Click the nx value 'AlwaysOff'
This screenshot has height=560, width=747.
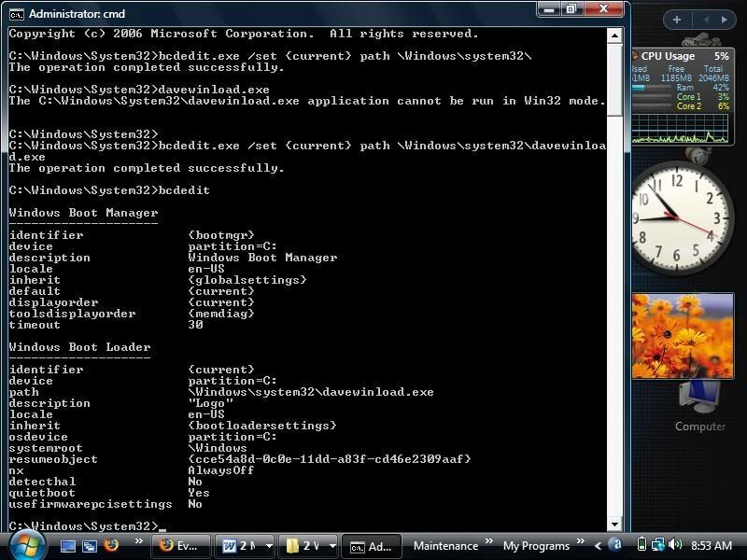pos(221,470)
